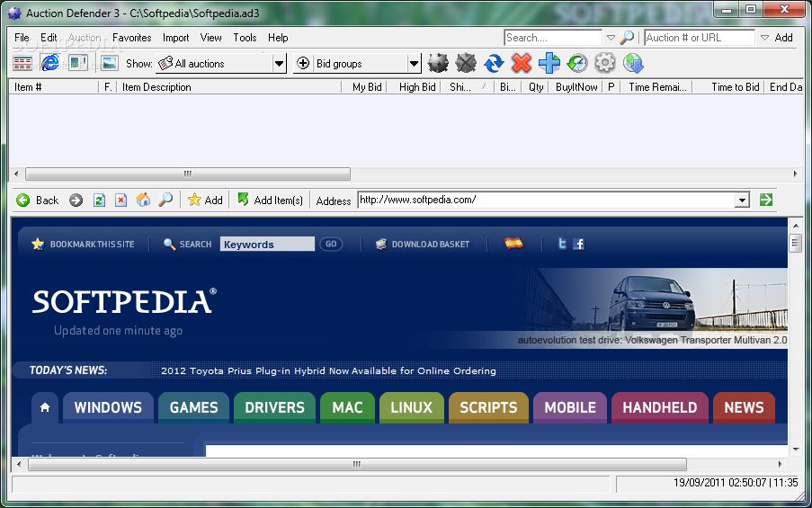Click the Softpedia Keywords search box
Screen dimensions: 812x508
click(x=267, y=244)
